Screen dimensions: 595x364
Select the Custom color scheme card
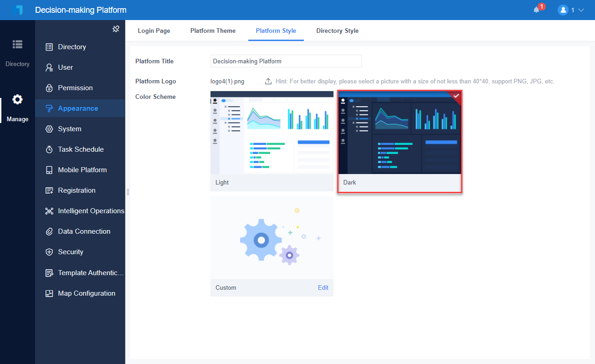pos(272,246)
